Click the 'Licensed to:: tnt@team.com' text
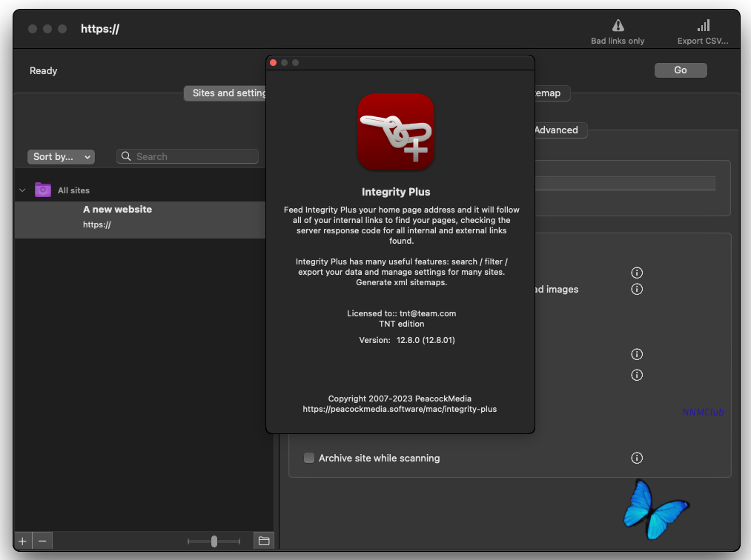751x560 pixels. [x=401, y=313]
